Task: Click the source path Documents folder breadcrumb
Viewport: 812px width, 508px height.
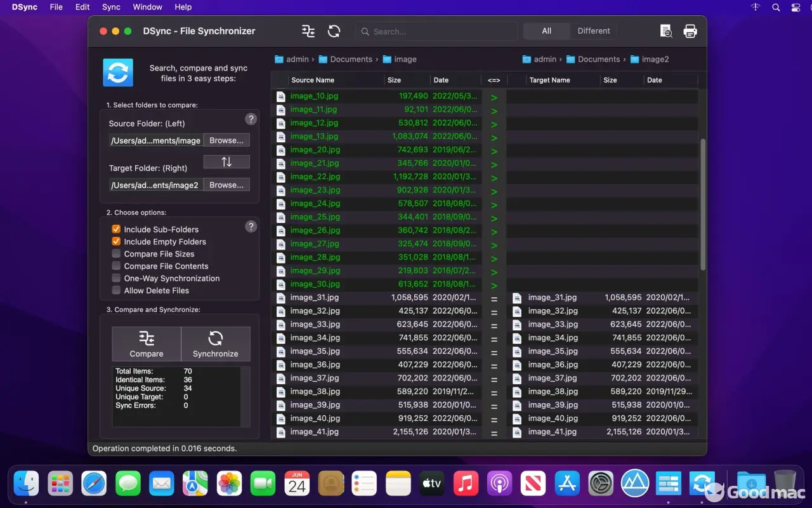Action: click(x=351, y=59)
